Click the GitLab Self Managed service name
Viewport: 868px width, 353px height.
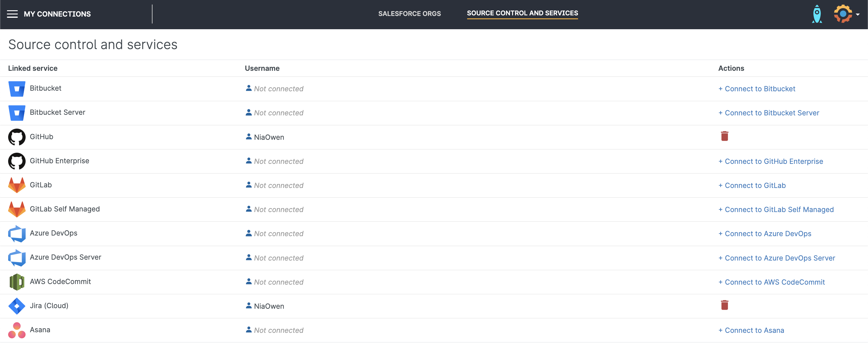pyautogui.click(x=65, y=209)
